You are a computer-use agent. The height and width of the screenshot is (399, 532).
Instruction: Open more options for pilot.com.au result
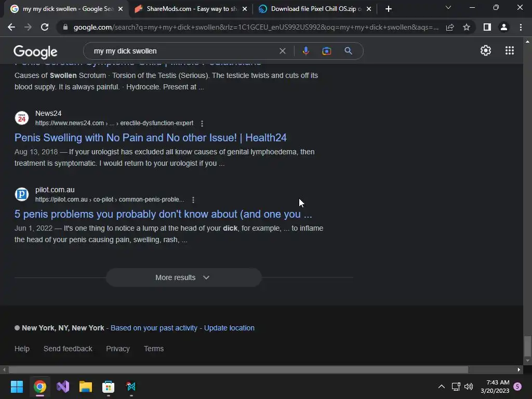click(193, 200)
